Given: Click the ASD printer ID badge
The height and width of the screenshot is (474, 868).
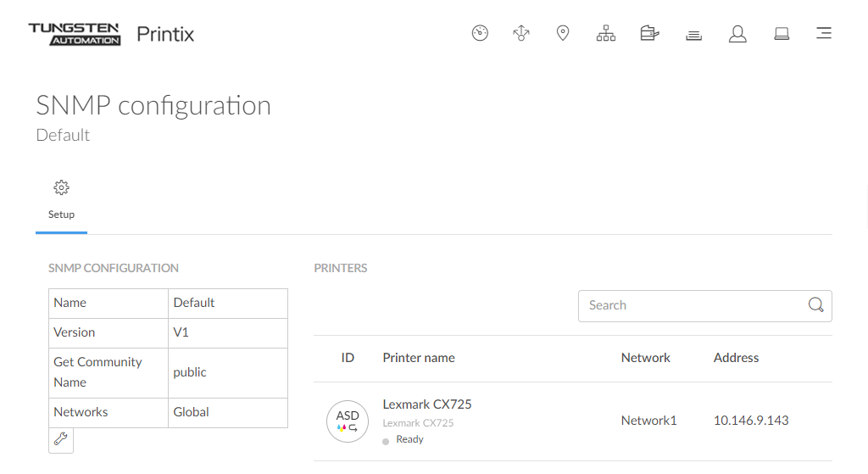Looking at the screenshot, I should [348, 421].
